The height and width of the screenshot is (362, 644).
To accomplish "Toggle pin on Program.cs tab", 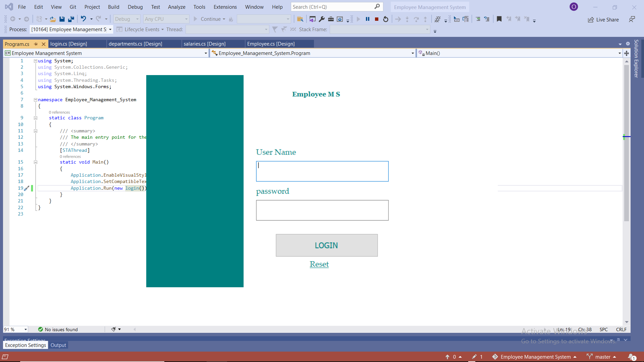I will [x=36, y=44].
